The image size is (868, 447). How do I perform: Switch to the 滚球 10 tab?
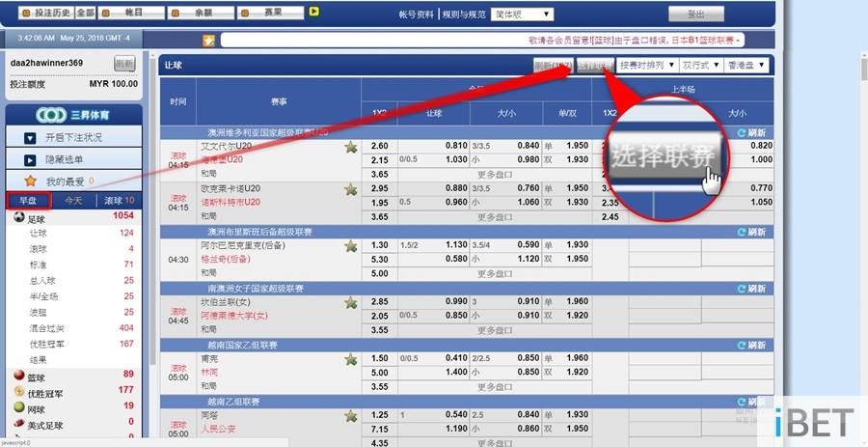point(119,201)
